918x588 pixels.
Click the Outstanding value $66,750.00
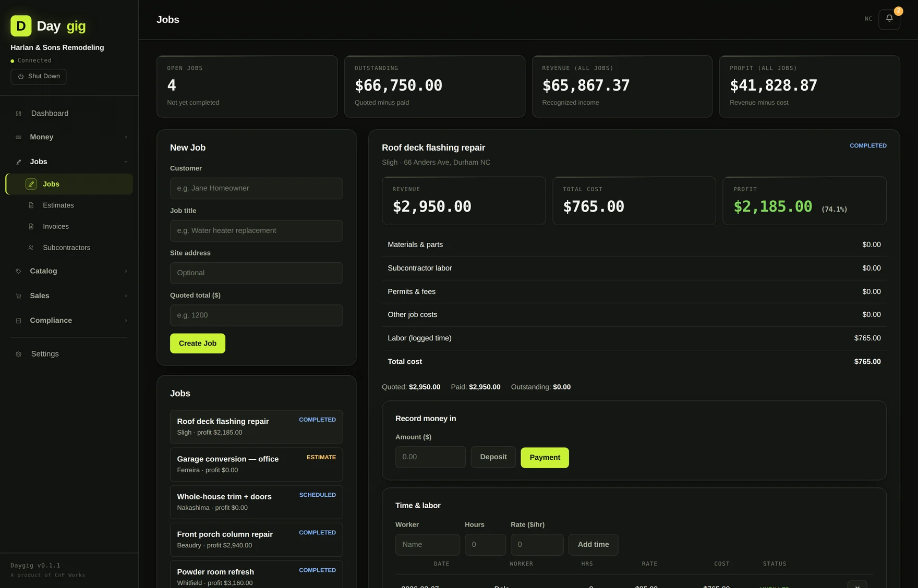pyautogui.click(x=398, y=85)
